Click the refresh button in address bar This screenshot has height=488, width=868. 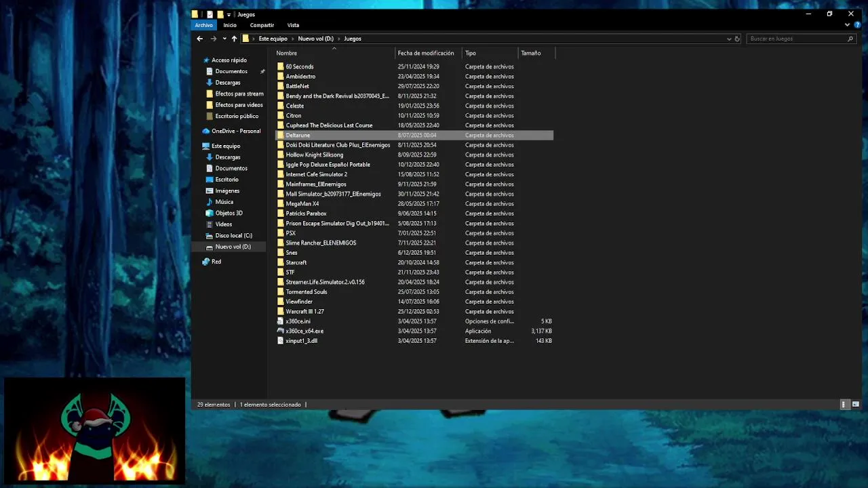pyautogui.click(x=737, y=39)
